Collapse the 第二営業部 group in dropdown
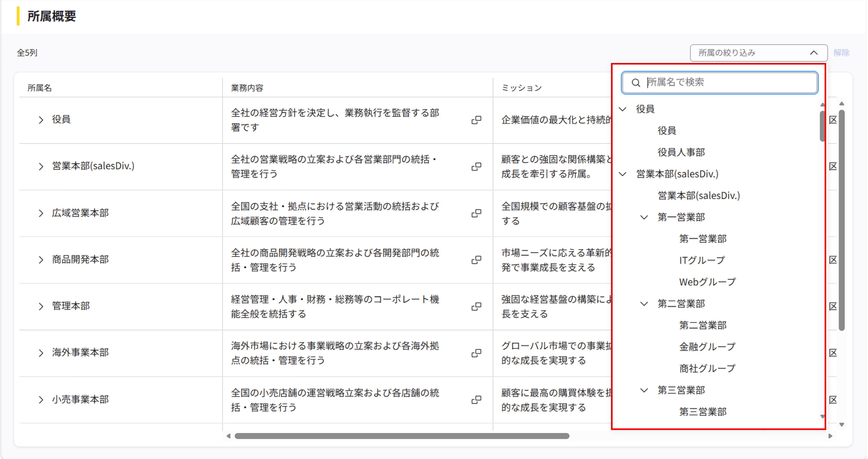Screen dimensions: 868x459 coord(644,304)
